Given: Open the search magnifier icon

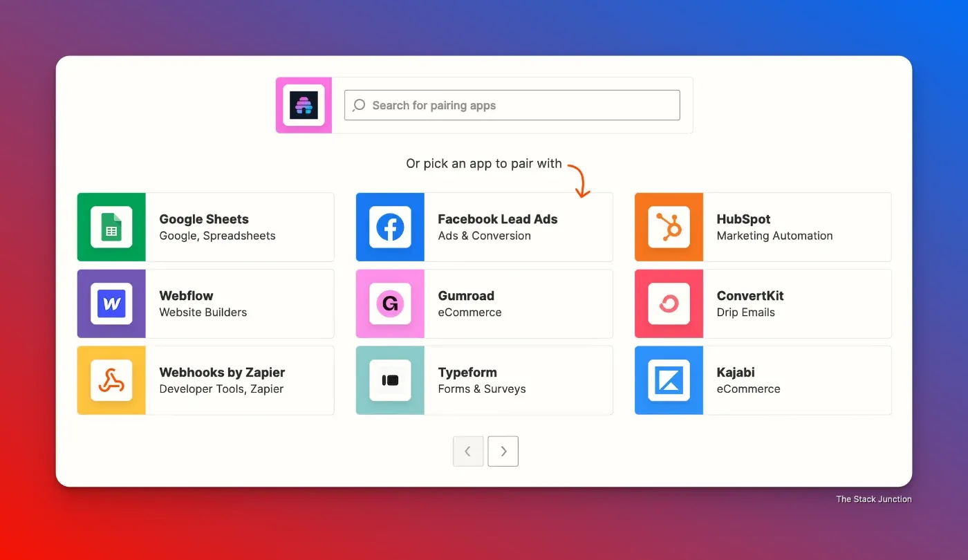Looking at the screenshot, I should (x=358, y=105).
